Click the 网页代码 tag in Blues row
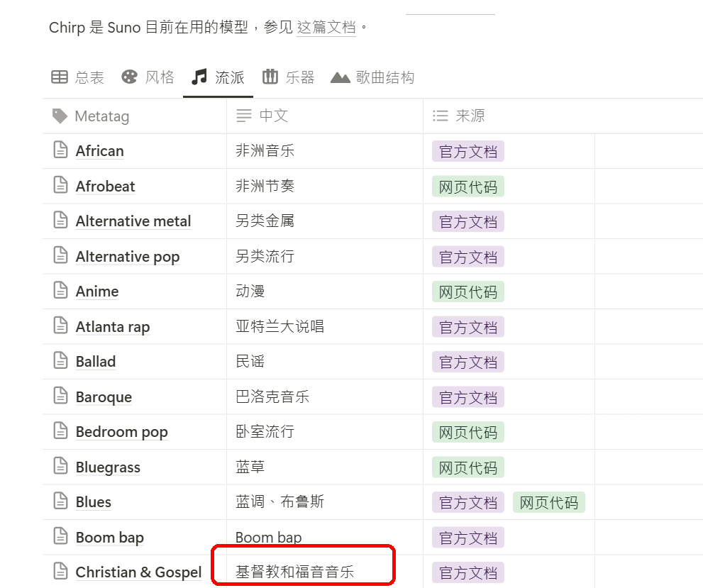The height and width of the screenshot is (588, 703). tap(549, 502)
